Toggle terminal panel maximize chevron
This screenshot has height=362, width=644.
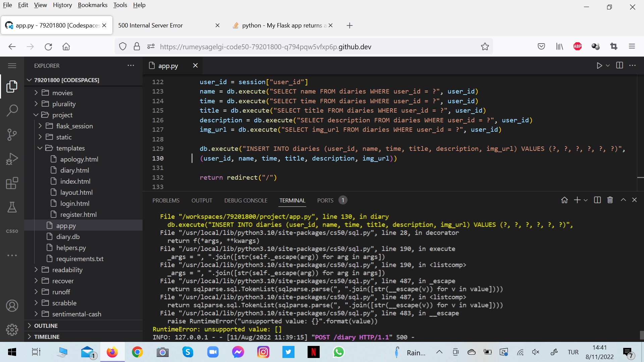coord(623,200)
